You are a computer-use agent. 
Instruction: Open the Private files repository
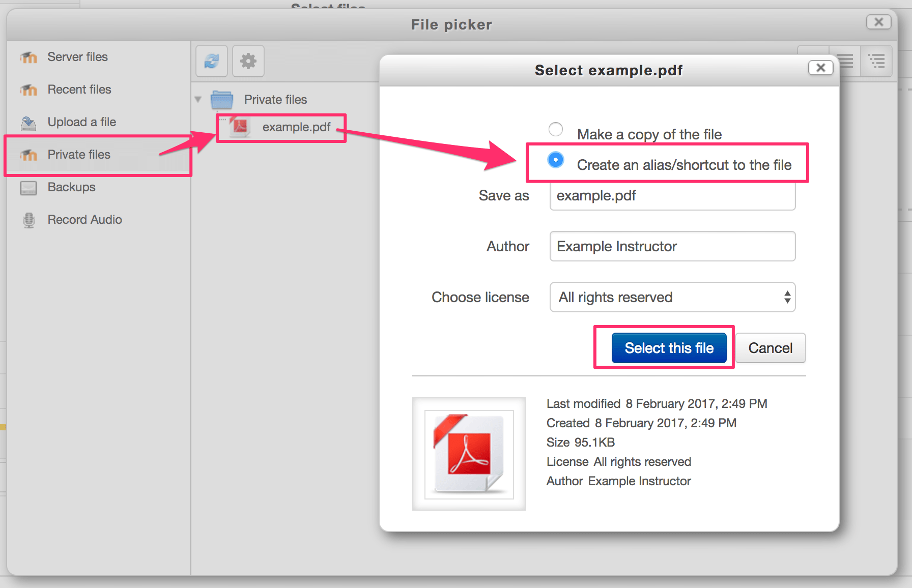(x=79, y=155)
